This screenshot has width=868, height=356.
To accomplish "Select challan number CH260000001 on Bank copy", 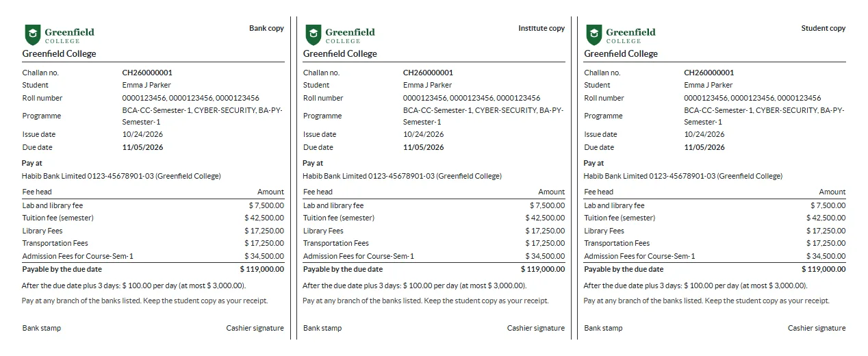I will [147, 73].
